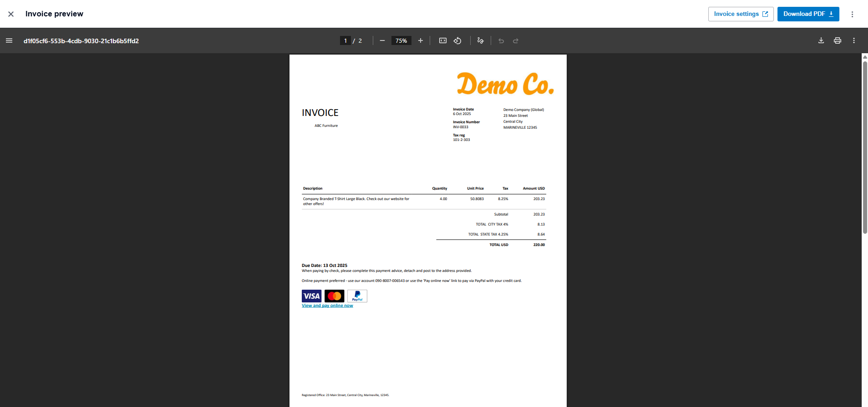Click the redo icon in PDF toolbar
The image size is (868, 407).
click(516, 40)
